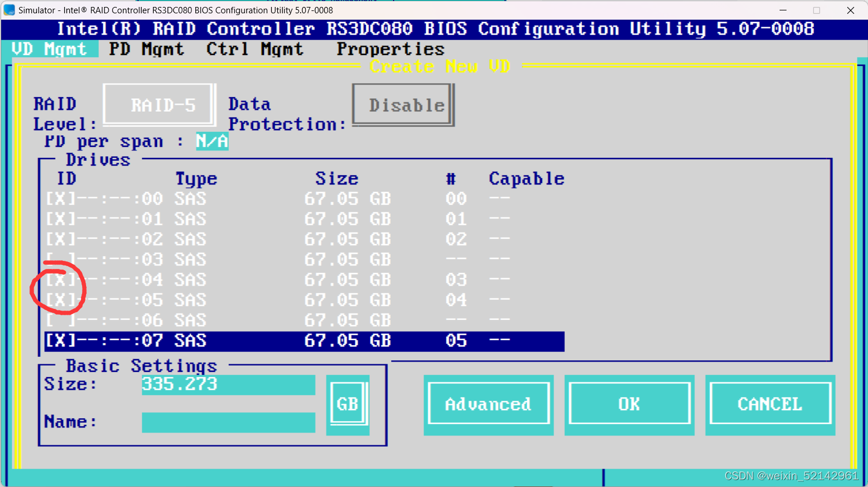Go to the Properties tab

click(391, 49)
